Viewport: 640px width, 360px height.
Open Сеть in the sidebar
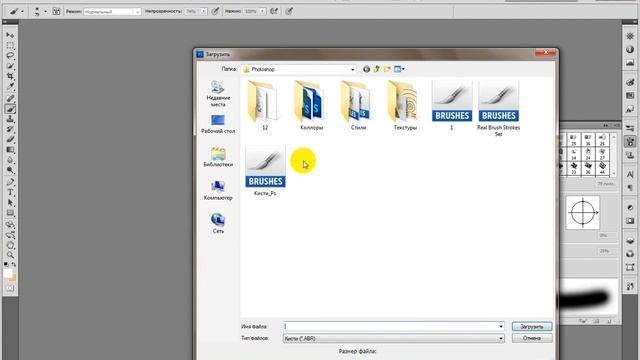coord(218,224)
